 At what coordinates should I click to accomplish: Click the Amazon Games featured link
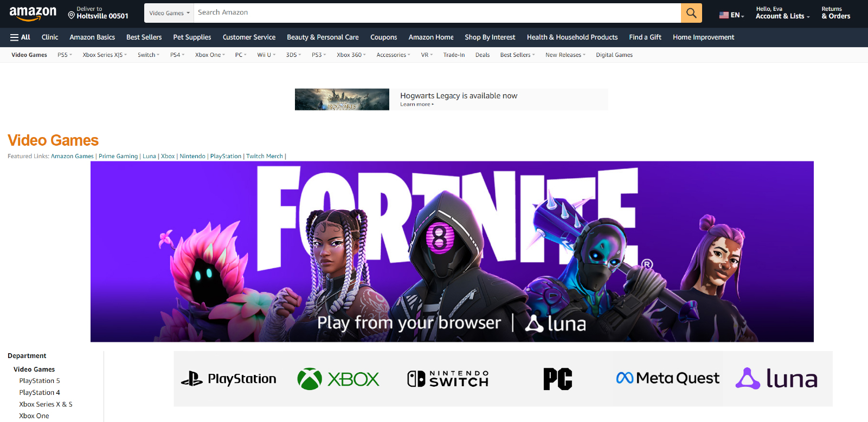point(72,156)
